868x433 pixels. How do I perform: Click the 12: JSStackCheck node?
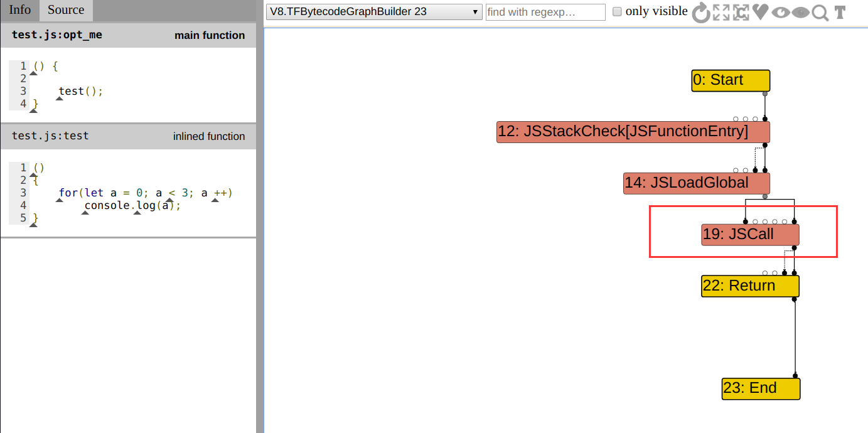[x=633, y=132]
